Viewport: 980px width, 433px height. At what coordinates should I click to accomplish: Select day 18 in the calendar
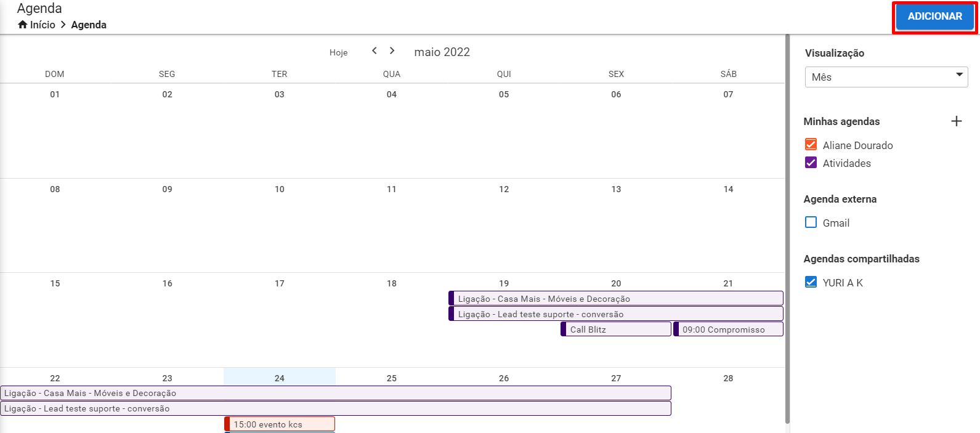click(392, 283)
